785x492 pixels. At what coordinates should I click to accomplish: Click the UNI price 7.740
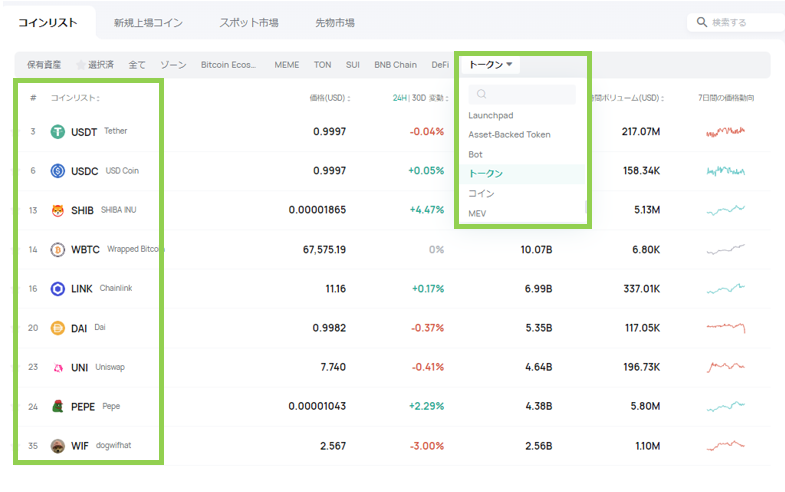[333, 367]
